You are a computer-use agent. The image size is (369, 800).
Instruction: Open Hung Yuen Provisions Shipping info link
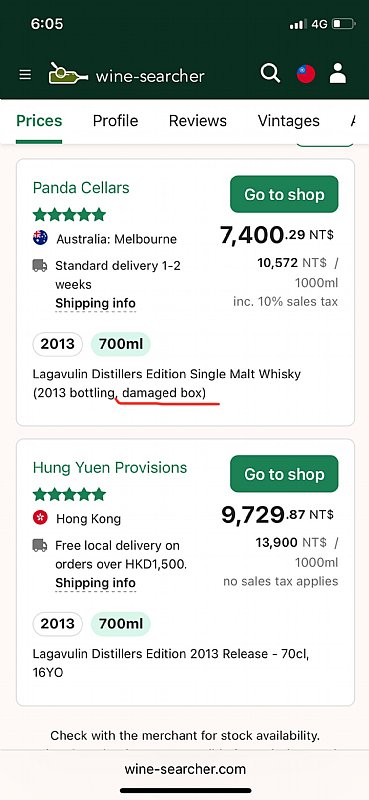(x=95, y=583)
